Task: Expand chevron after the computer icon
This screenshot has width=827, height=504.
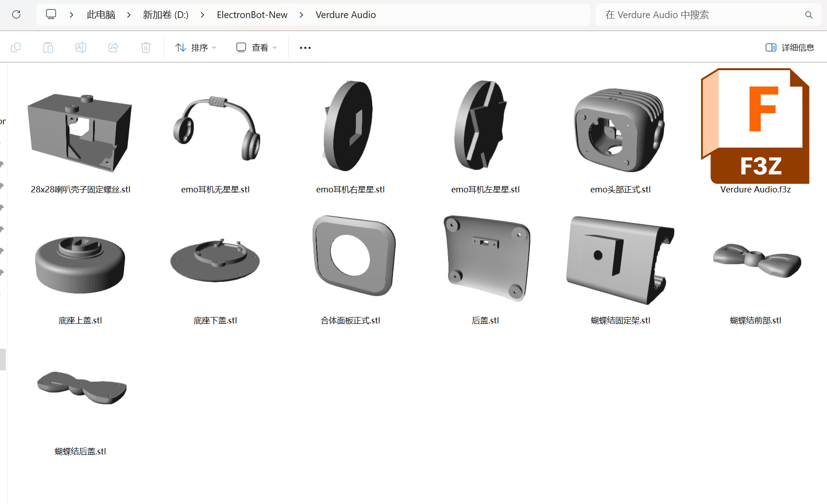Action: (71, 15)
